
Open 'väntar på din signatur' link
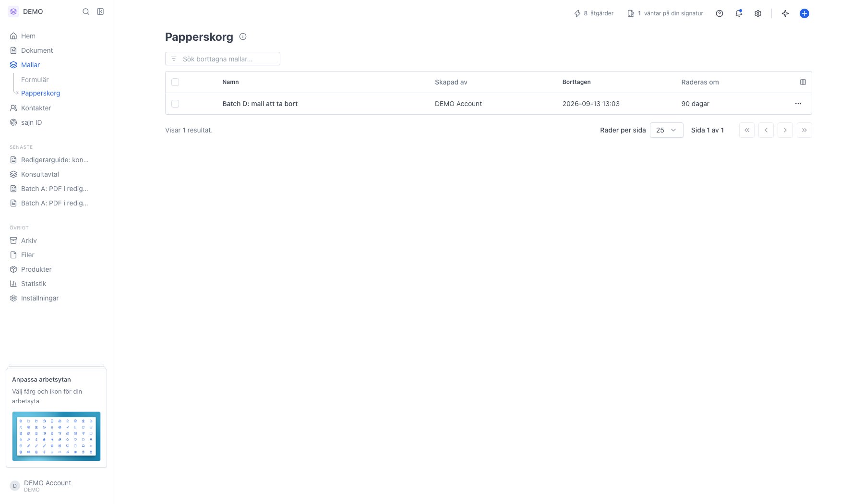[665, 13]
